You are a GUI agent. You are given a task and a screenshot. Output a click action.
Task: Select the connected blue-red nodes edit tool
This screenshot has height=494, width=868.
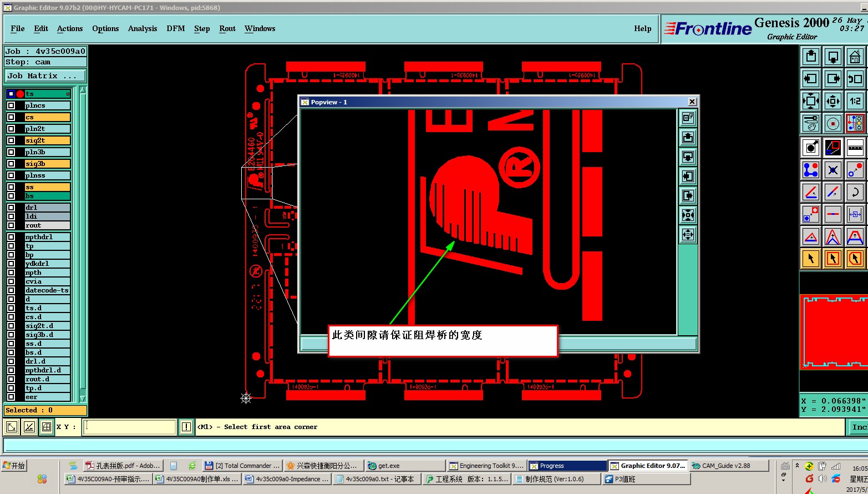(x=811, y=170)
